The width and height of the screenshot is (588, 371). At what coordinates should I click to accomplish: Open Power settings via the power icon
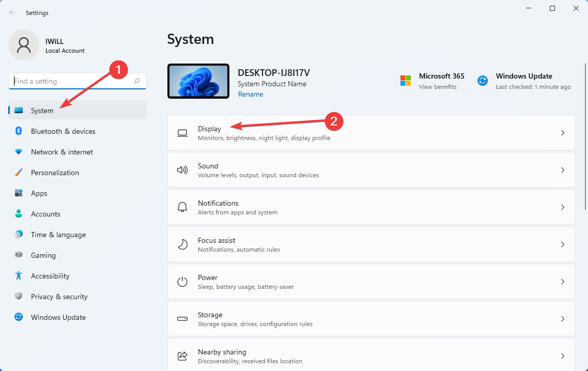coord(182,281)
